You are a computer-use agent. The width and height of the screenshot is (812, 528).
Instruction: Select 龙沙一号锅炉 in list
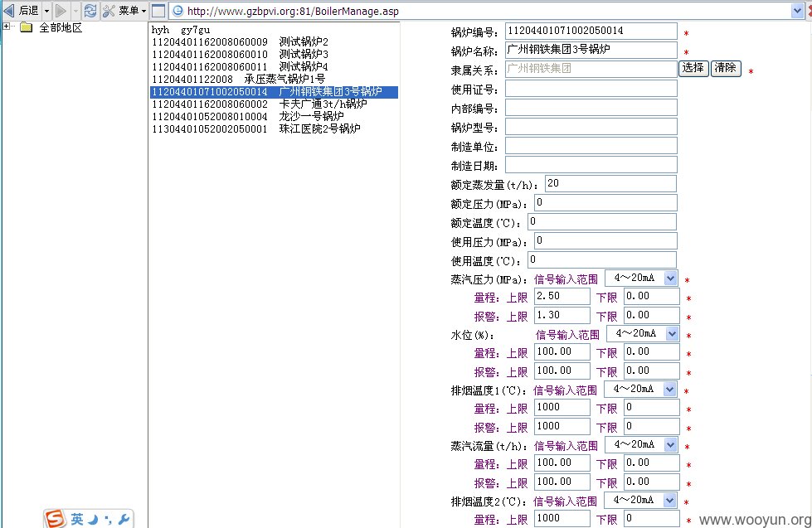click(247, 117)
